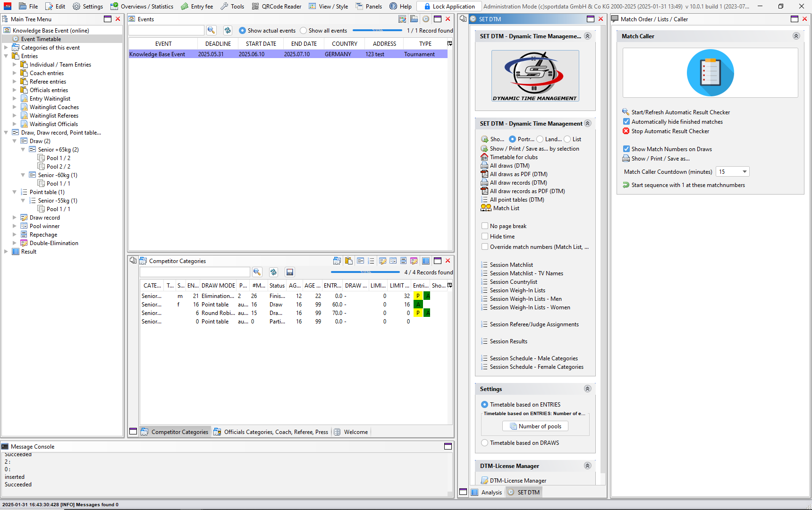Open the File menu
The height and width of the screenshot is (510, 812).
click(x=28, y=6)
